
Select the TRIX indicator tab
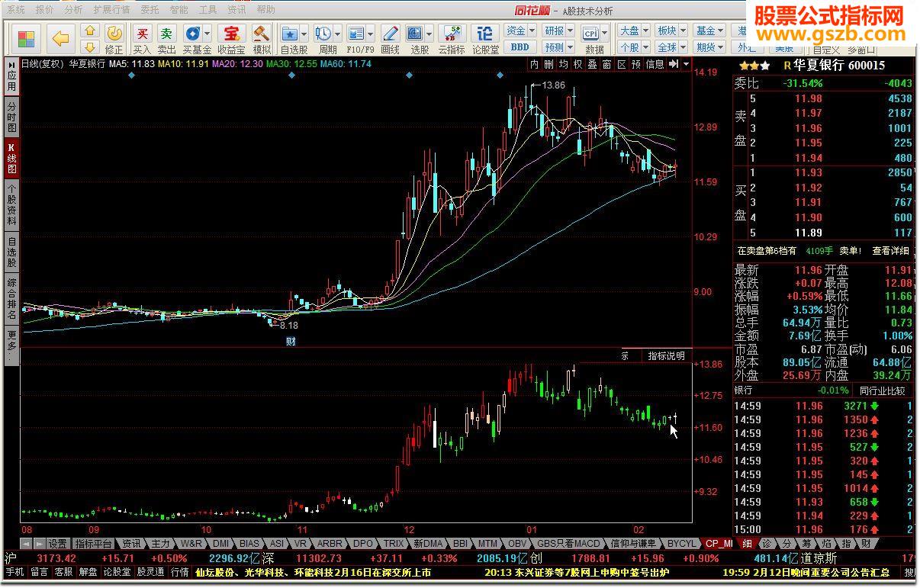click(394, 544)
